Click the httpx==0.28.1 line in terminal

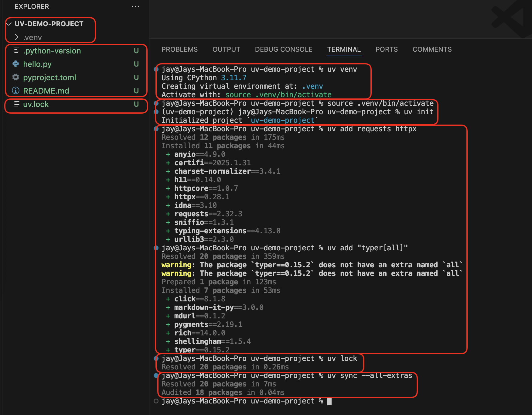198,197
